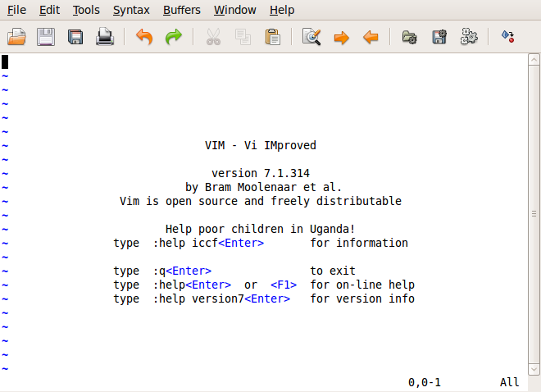Save the current file using the floppy icon
541x392 pixels.
(46, 37)
